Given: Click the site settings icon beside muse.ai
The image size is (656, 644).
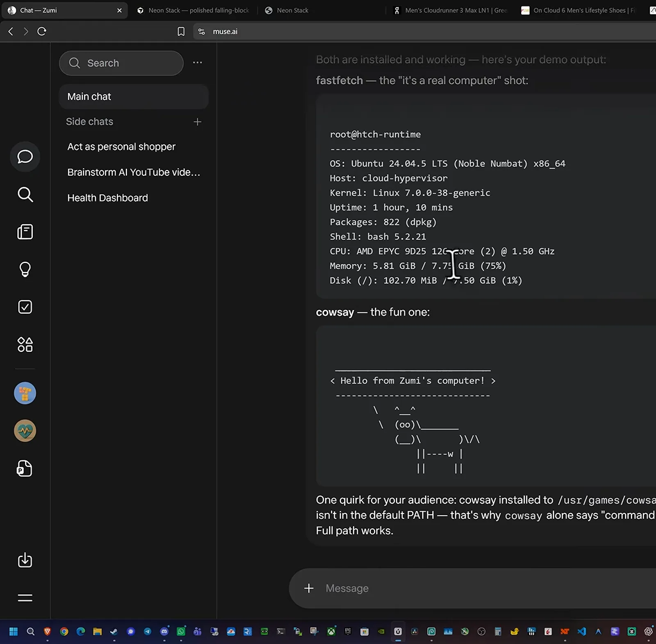Looking at the screenshot, I should (x=201, y=32).
